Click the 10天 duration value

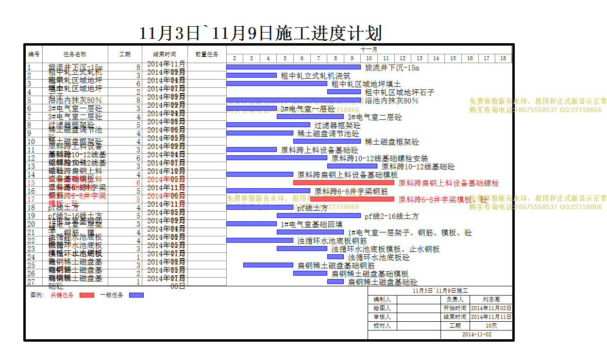(x=491, y=326)
